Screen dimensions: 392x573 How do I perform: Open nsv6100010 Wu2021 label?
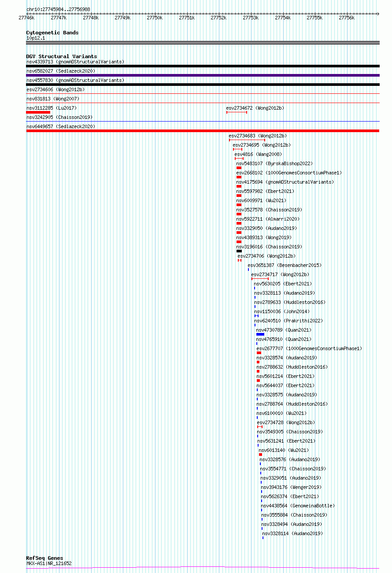point(281,413)
